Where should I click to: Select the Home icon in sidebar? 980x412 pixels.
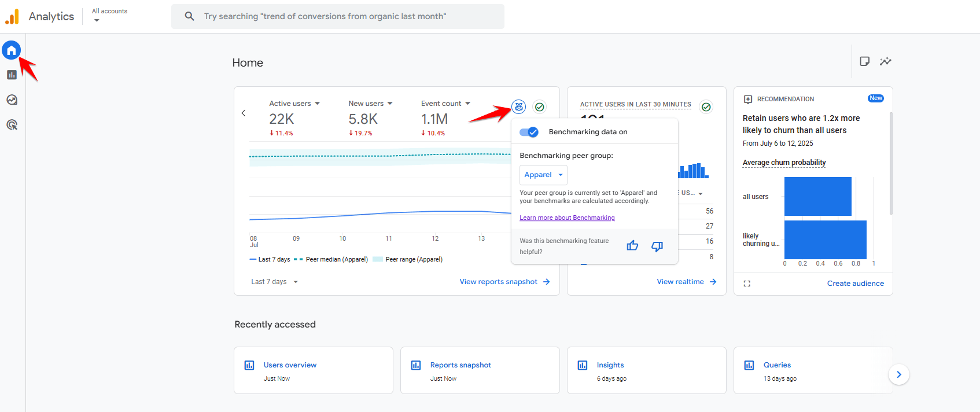coord(12,50)
